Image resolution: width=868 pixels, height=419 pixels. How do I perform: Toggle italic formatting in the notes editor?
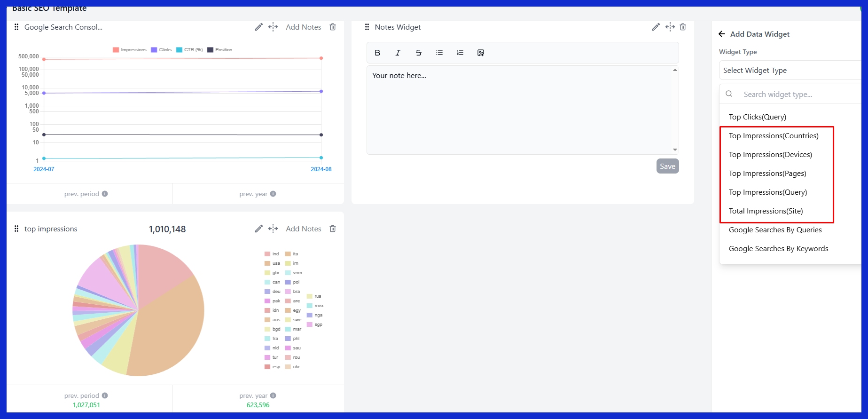(398, 53)
